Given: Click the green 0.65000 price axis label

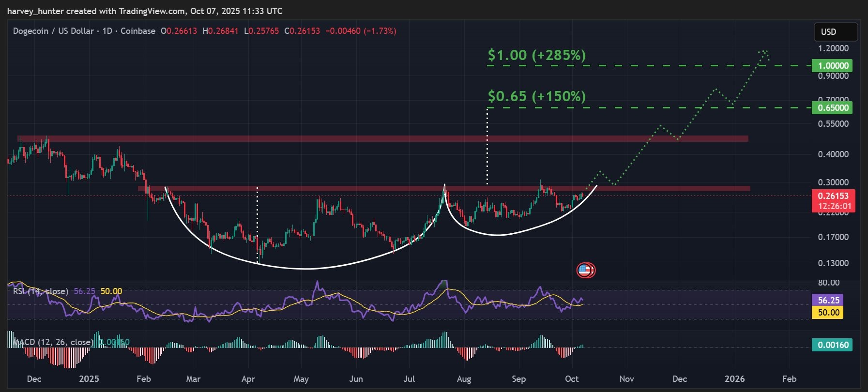Looking at the screenshot, I should 833,107.
